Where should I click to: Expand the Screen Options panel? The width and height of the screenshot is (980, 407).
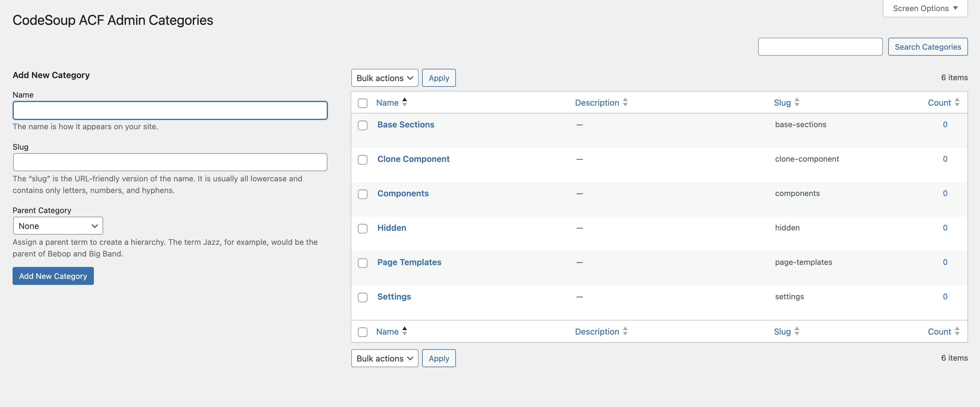pyautogui.click(x=924, y=8)
